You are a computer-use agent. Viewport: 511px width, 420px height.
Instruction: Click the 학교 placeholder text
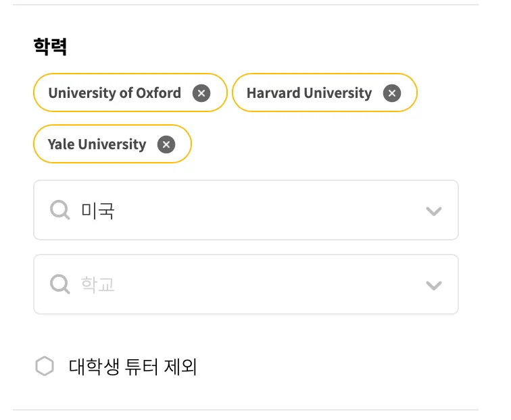point(97,284)
